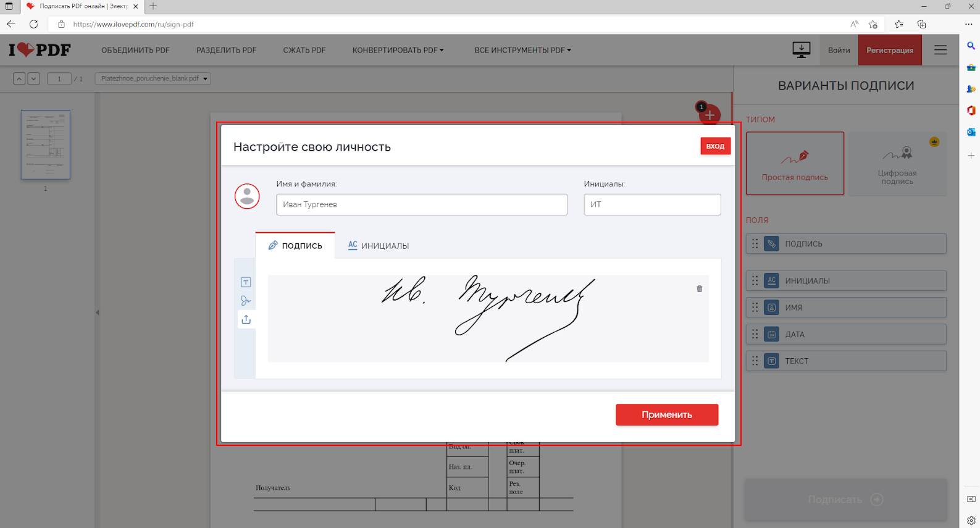Image resolution: width=980 pixels, height=528 pixels.
Task: Select the draw signature tool icon
Action: (x=246, y=301)
